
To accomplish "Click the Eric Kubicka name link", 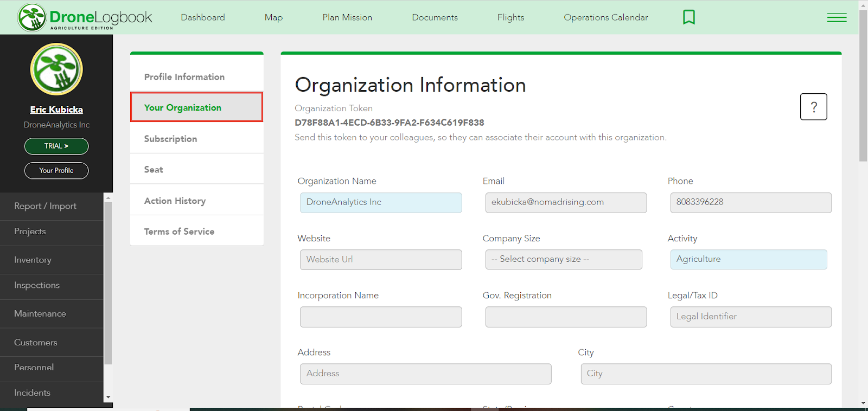I will pos(56,110).
